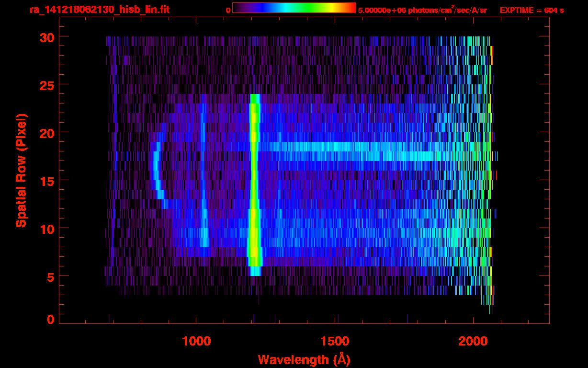
Task: Click the Spatial Row (Pixel) axis title
Action: click(x=21, y=170)
